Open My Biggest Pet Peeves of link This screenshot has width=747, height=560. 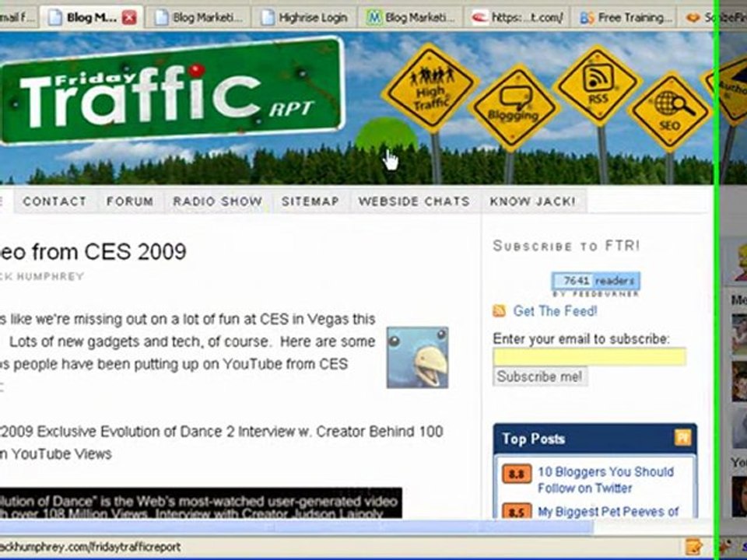click(608, 512)
